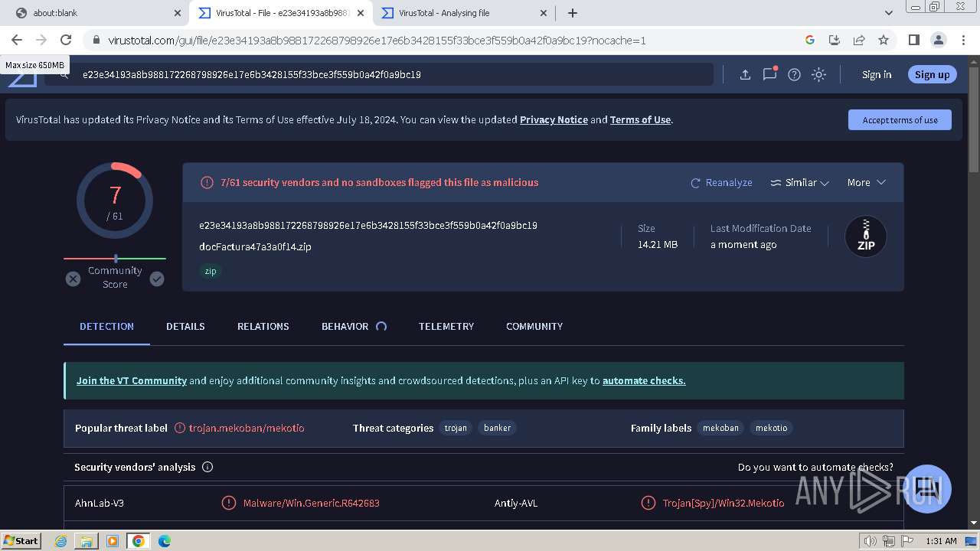Open the TELEMETRY tab
This screenshot has height=551, width=980.
click(446, 326)
